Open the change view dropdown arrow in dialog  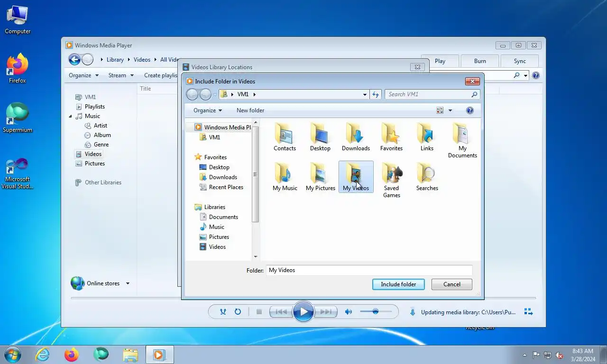(x=450, y=110)
